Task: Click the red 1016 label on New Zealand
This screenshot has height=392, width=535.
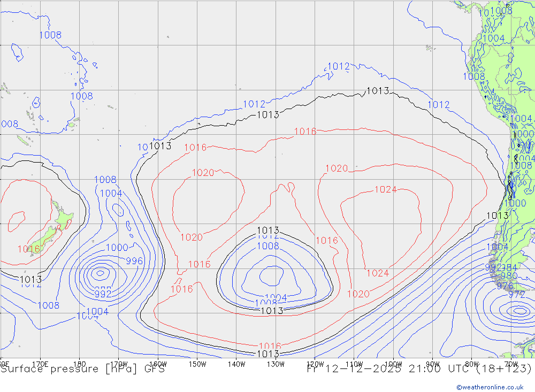Action: click(29, 249)
